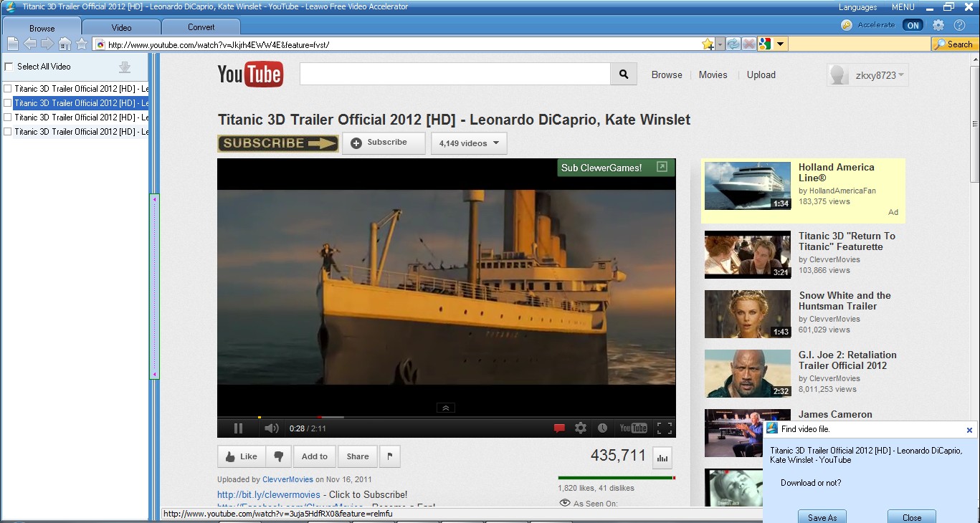Open the MENU item in title bar
980x523 pixels.
[903, 7]
